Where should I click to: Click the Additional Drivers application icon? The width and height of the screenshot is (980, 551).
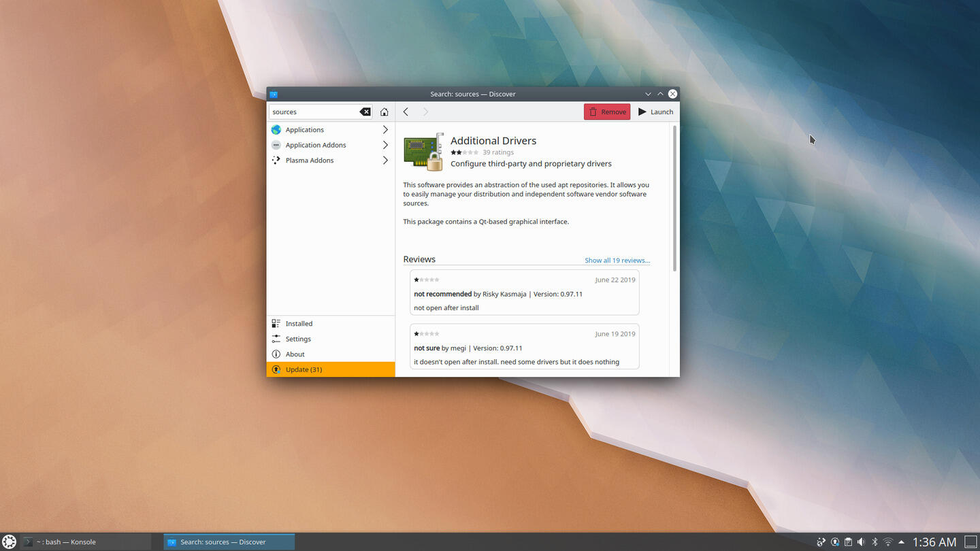tap(423, 152)
